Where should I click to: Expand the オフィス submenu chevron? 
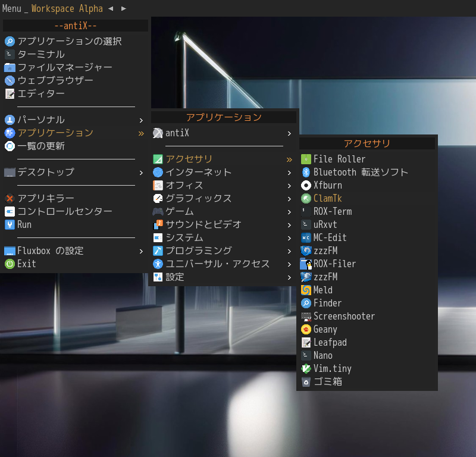tap(289, 186)
